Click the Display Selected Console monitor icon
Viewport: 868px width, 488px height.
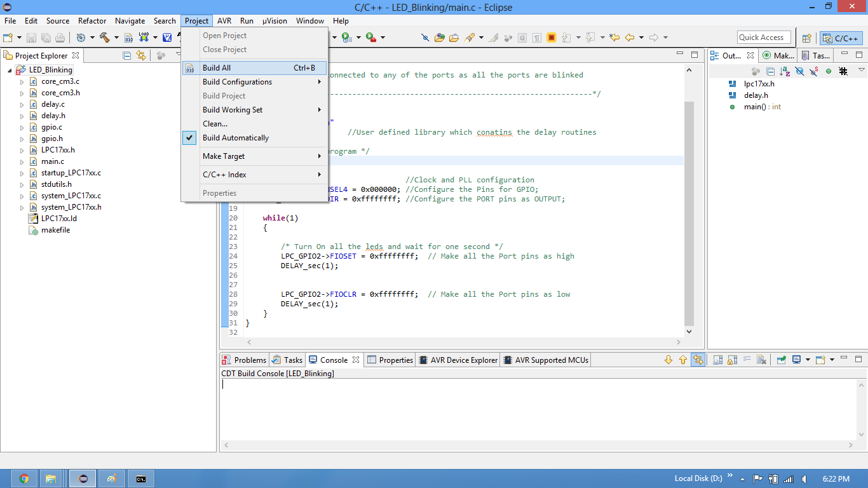(x=796, y=360)
